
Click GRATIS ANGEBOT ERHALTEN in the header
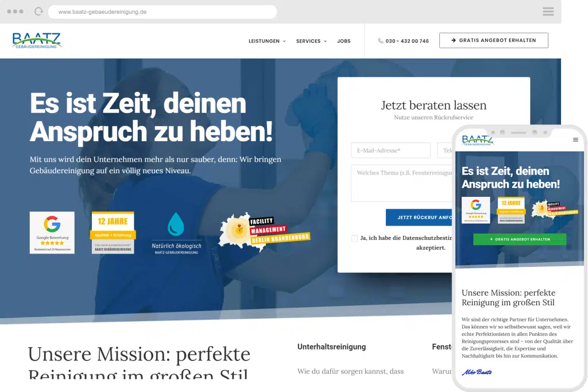pos(494,40)
